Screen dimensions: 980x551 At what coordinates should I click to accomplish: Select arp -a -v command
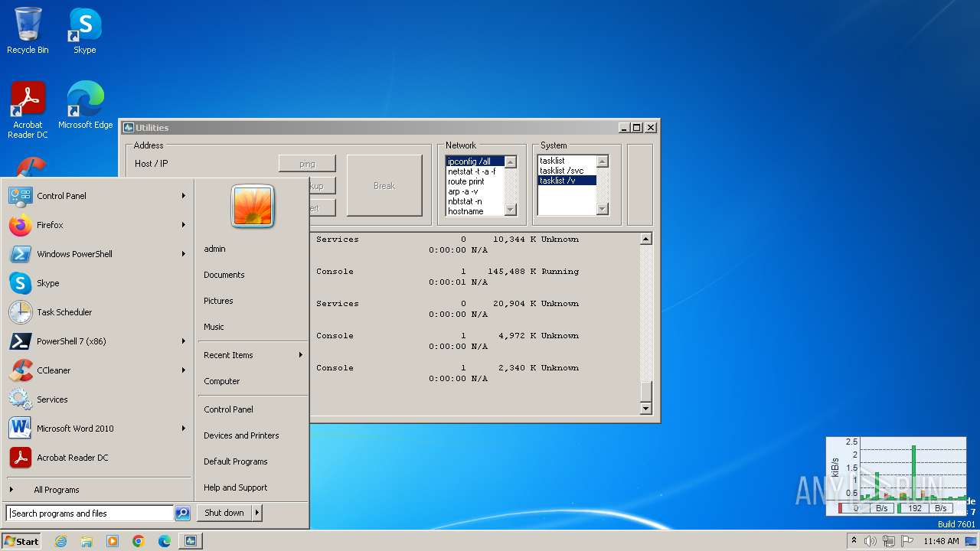(475, 191)
